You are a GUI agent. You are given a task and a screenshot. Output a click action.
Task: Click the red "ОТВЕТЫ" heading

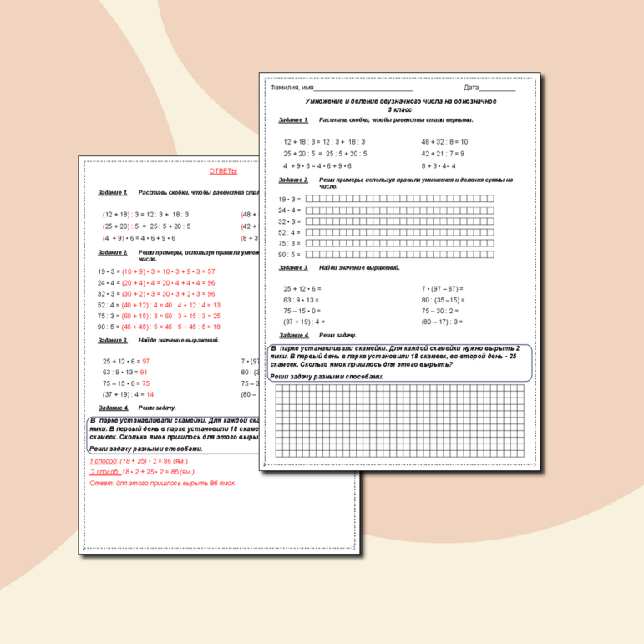(223, 171)
